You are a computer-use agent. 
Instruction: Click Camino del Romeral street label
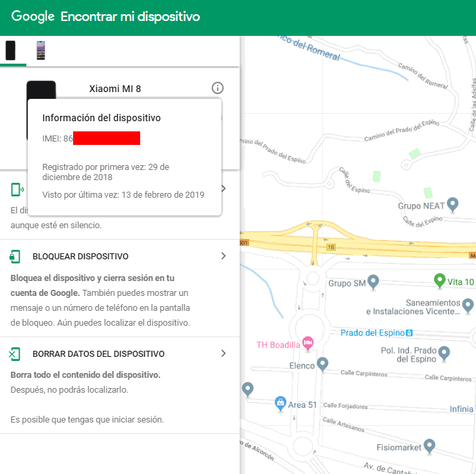pyautogui.click(x=423, y=76)
